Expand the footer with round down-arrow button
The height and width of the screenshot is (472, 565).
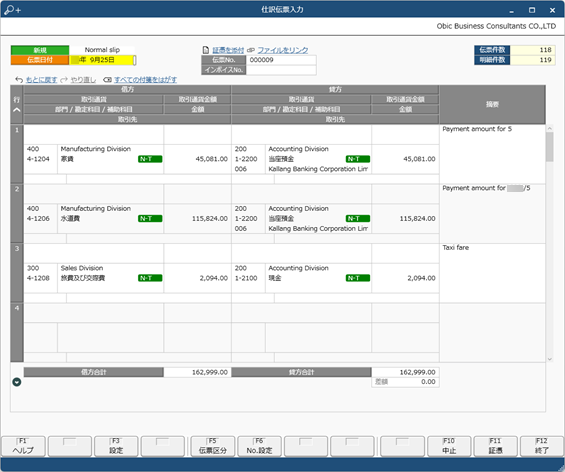17,382
